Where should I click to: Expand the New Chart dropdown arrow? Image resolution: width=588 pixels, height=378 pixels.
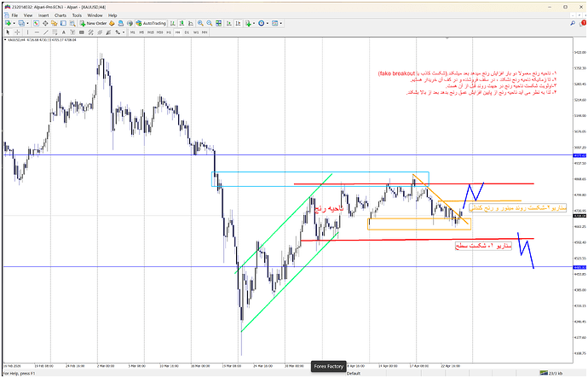click(14, 23)
